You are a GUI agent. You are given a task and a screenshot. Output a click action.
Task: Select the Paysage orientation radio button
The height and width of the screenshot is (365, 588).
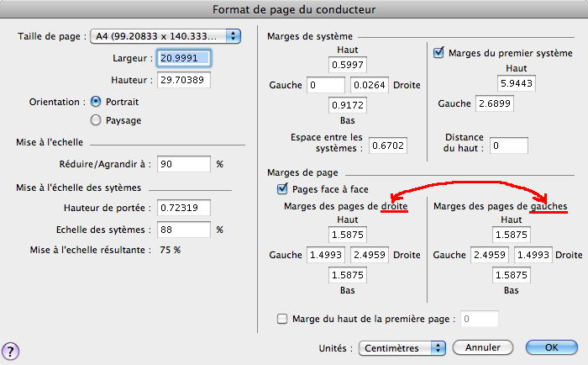click(x=96, y=120)
